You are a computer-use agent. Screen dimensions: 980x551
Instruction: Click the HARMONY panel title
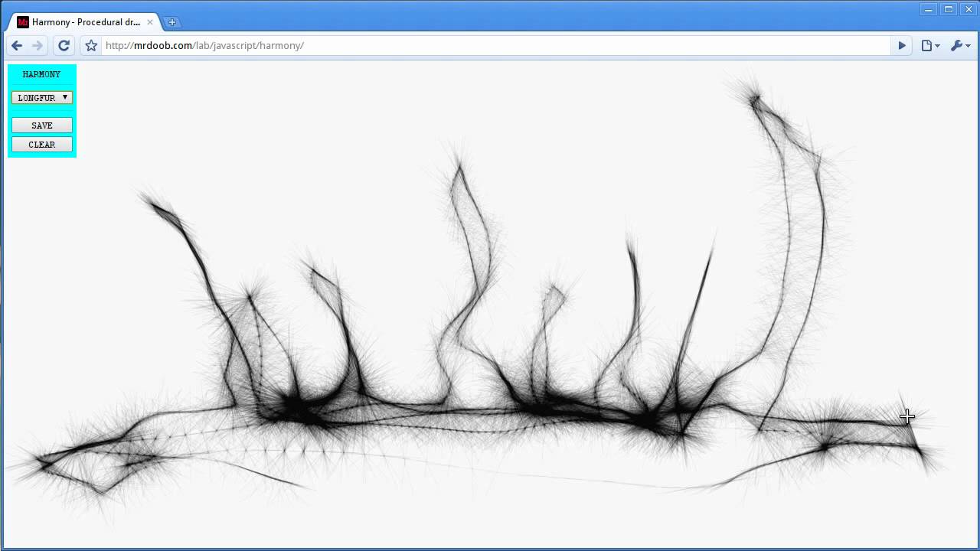pyautogui.click(x=41, y=73)
